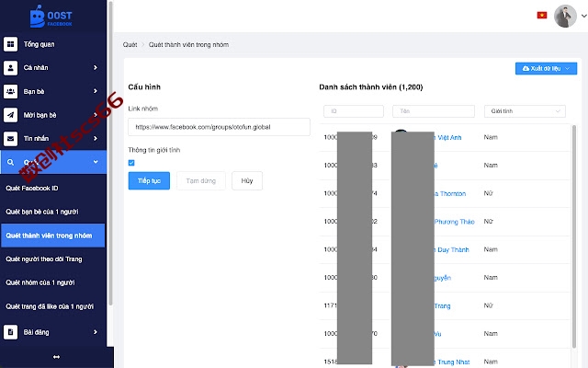Open the account dropdown arrow beside avatar

pyautogui.click(x=584, y=16)
